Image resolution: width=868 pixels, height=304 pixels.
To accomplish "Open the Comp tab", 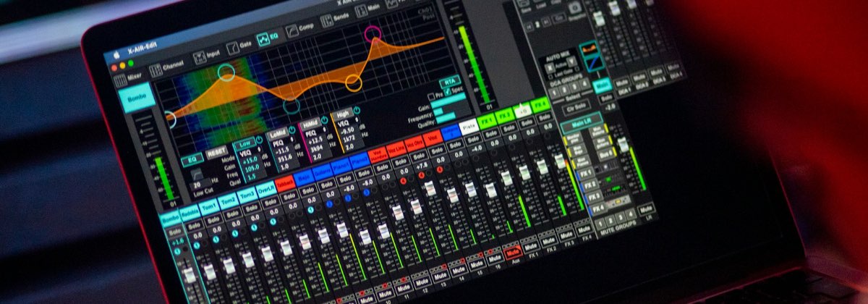I will click(299, 29).
